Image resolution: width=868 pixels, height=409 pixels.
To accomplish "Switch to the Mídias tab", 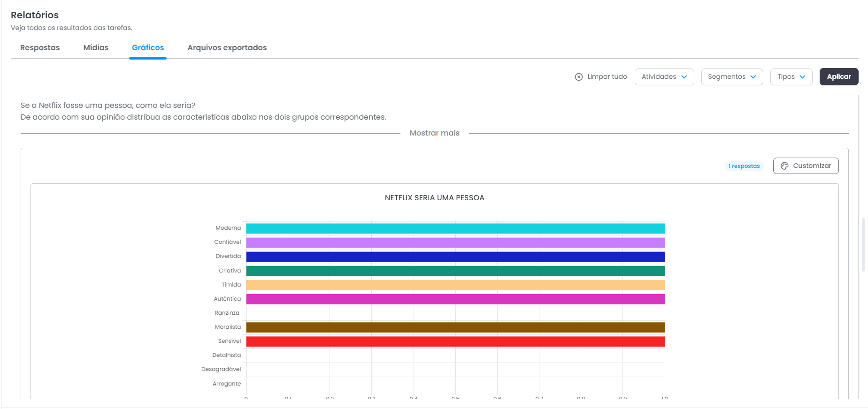I will click(x=96, y=48).
